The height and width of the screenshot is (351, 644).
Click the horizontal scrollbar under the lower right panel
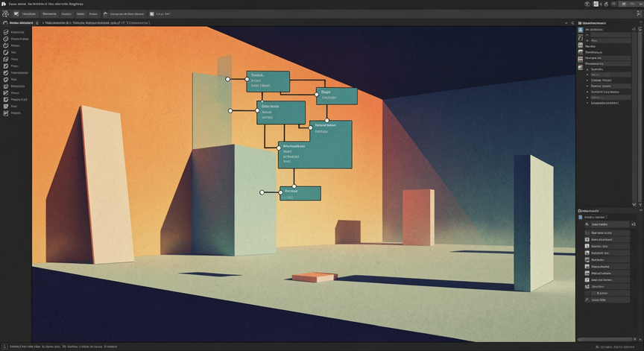tap(605, 340)
